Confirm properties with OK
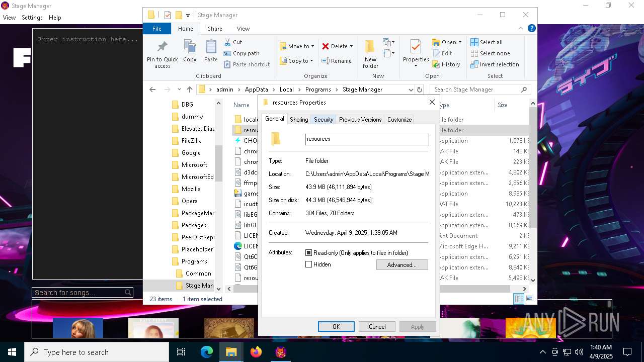The width and height of the screenshot is (644, 362). pyautogui.click(x=336, y=327)
